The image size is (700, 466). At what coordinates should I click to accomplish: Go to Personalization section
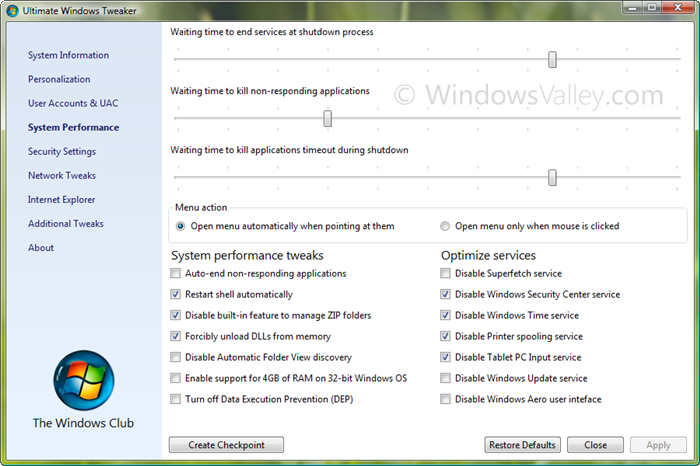coord(59,79)
